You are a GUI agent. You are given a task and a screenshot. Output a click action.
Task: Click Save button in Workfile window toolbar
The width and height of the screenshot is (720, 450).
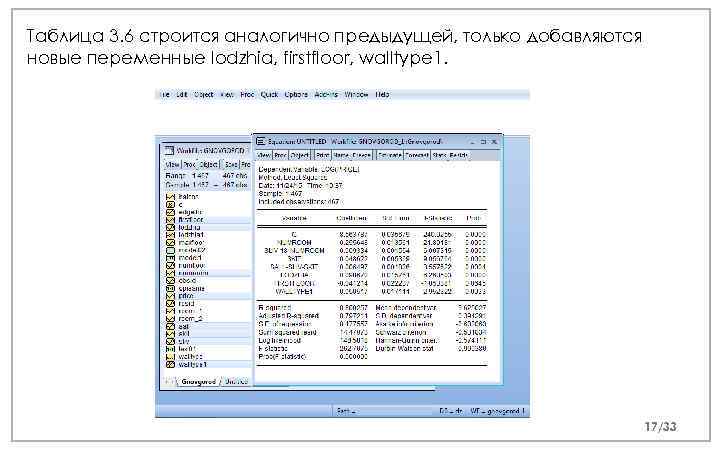click(231, 164)
